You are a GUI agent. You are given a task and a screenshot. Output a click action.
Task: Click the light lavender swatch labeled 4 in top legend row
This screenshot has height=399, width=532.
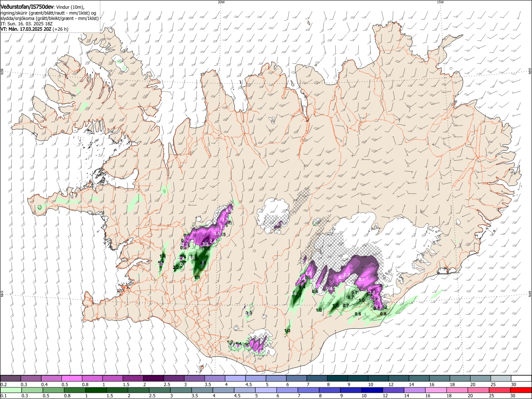(235, 379)
